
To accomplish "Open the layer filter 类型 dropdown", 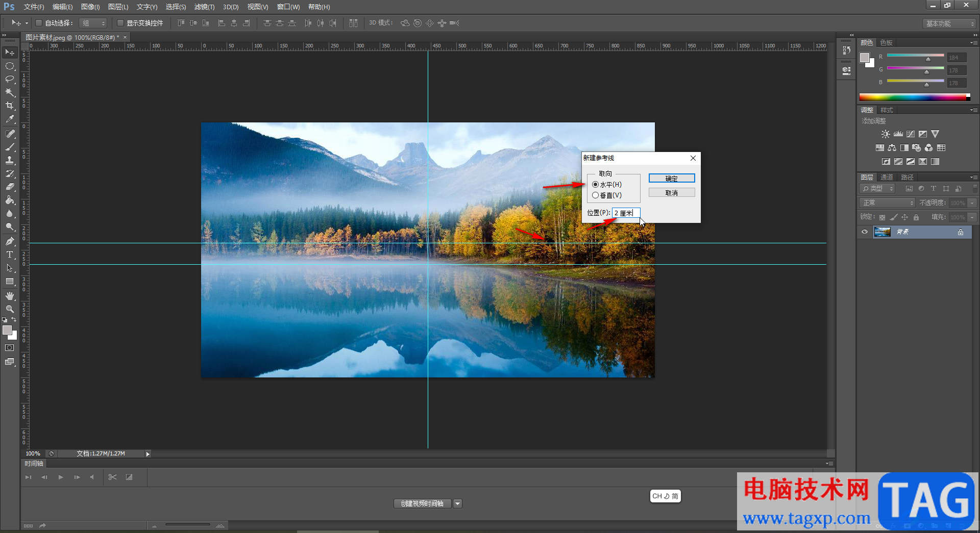I will point(878,189).
